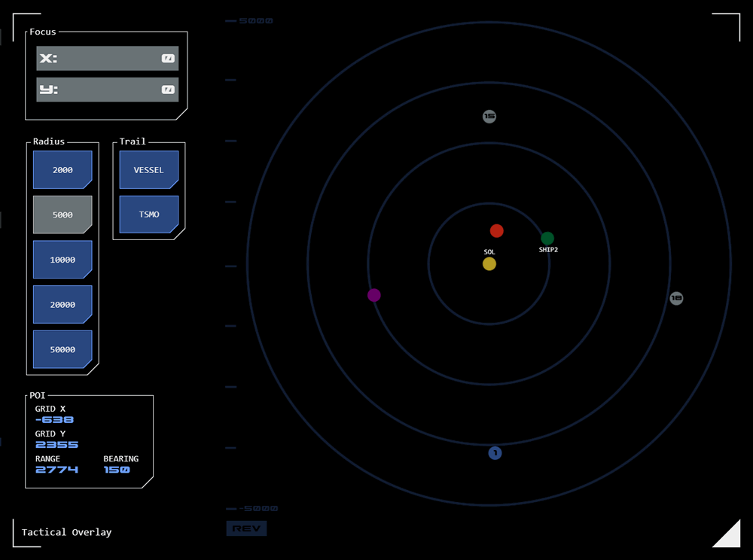Screen dimensions: 753x560
Task: Select the 5000 radius option
Action: click(62, 215)
